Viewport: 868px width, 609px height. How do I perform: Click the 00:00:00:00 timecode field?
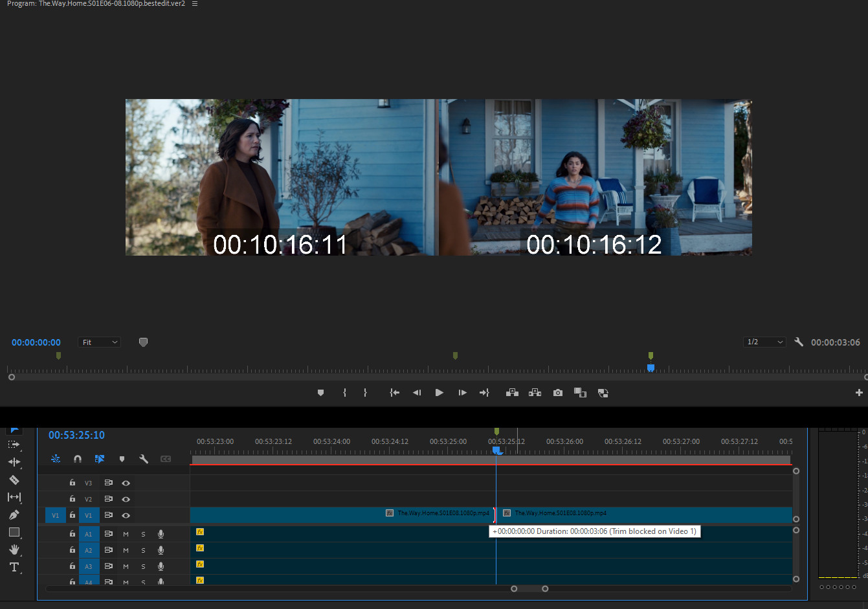[36, 342]
